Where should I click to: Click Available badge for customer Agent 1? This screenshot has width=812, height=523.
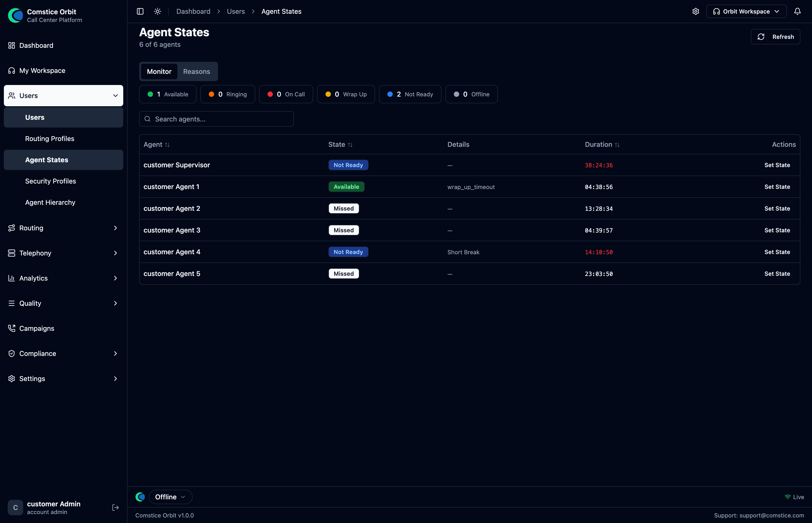click(x=346, y=187)
